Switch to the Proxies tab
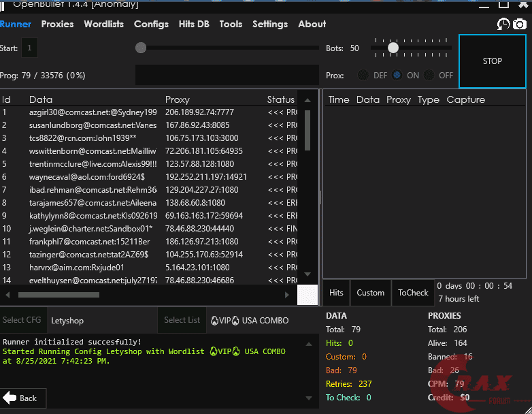Screen dimensions: 532x414 pyautogui.click(x=57, y=24)
